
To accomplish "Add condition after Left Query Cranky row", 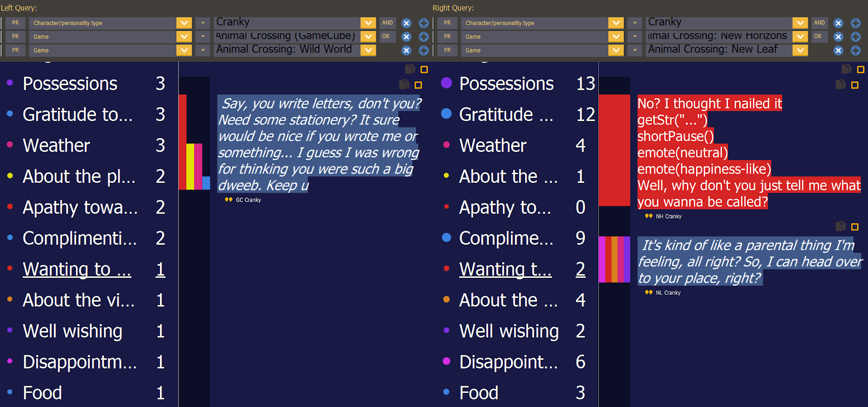I will pos(424,23).
